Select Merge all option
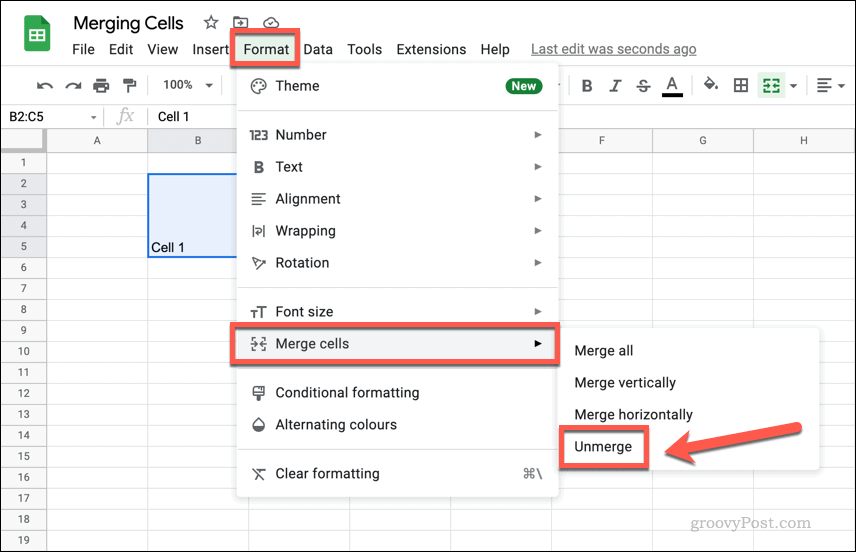 688,351
